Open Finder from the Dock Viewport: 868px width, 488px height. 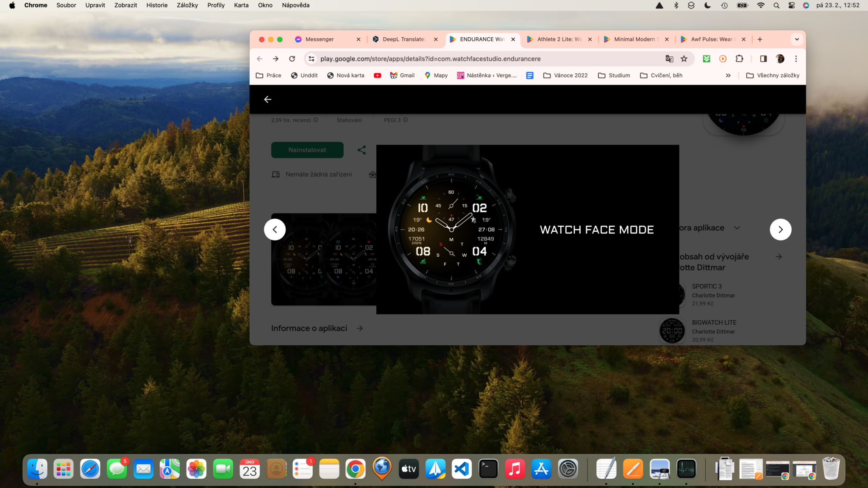(37, 469)
